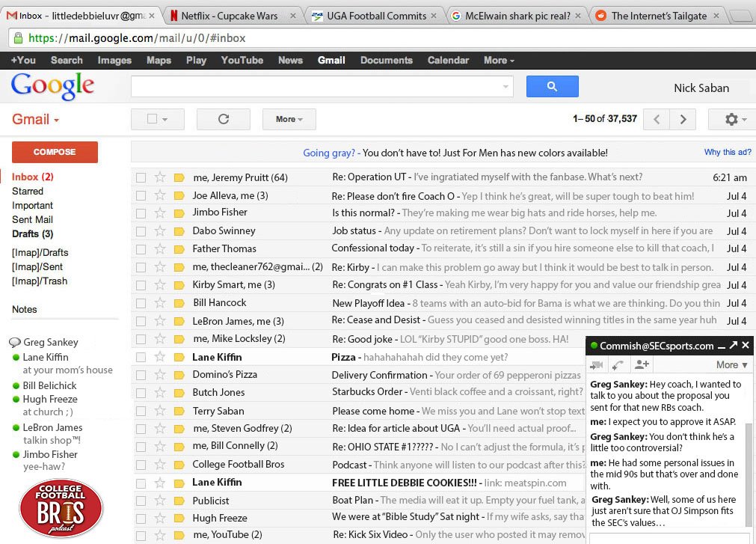
Task: Select the thecleaner762 email checkbox
Action: (141, 267)
